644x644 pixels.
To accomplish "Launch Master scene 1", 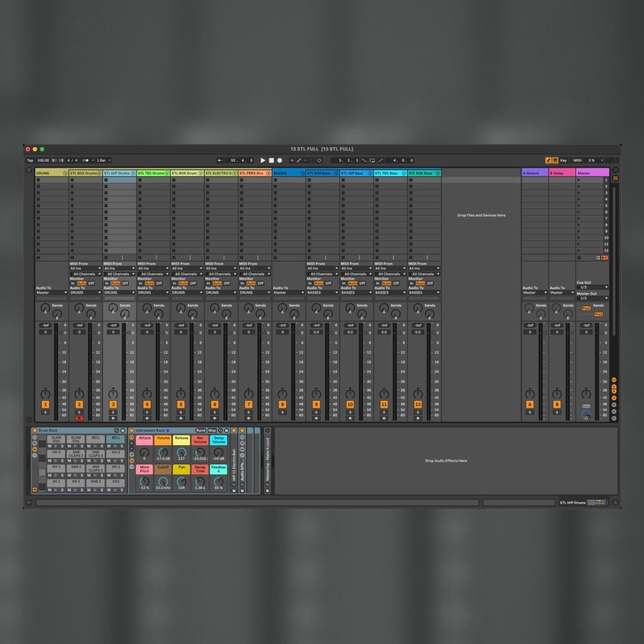I will [579, 180].
